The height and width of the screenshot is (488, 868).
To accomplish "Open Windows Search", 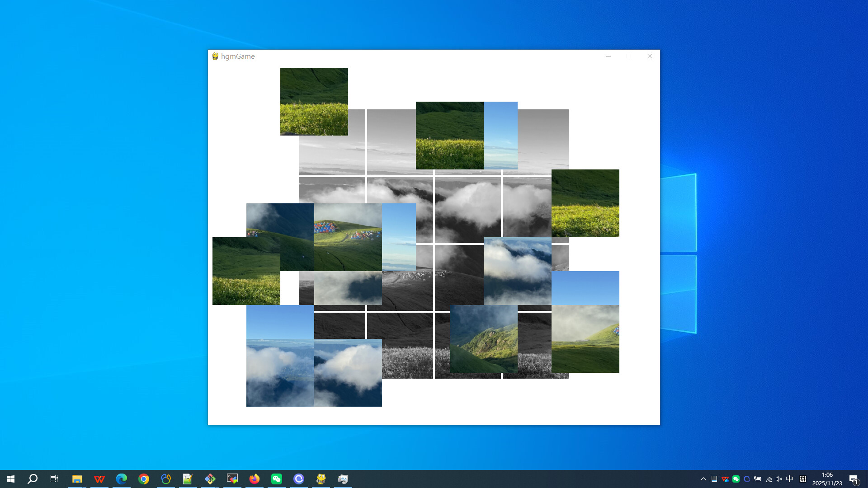I will [x=32, y=479].
